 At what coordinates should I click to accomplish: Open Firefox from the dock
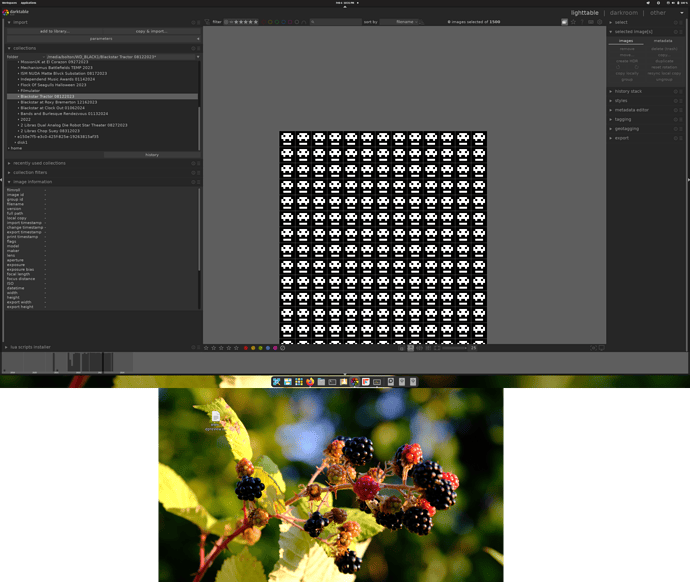pyautogui.click(x=310, y=382)
